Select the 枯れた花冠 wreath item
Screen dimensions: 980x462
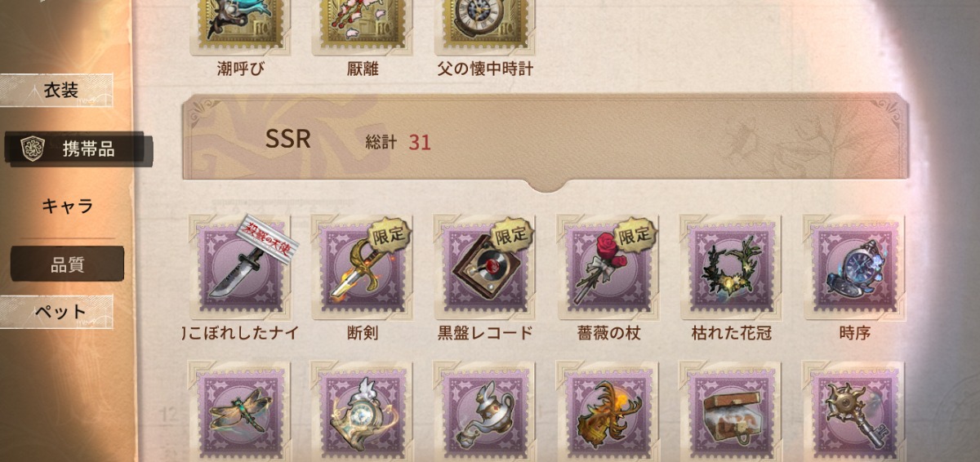point(730,268)
